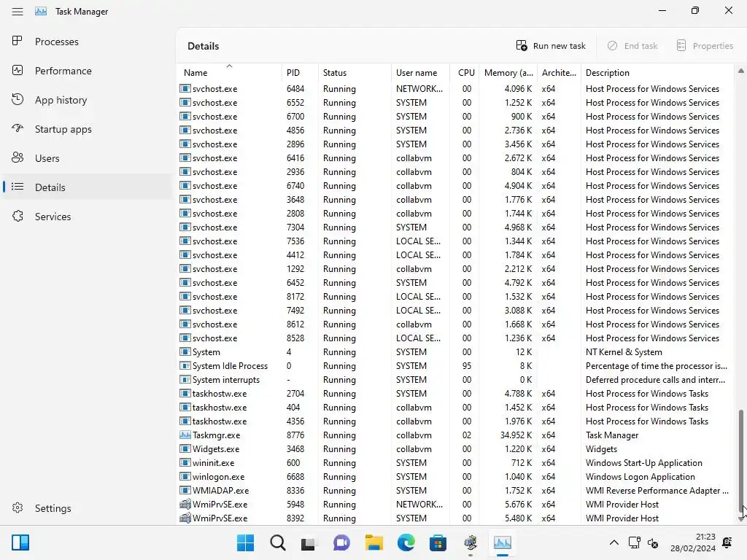Select the System Idle Process row
Screen dimensions: 747x560
pyautogui.click(x=455, y=366)
